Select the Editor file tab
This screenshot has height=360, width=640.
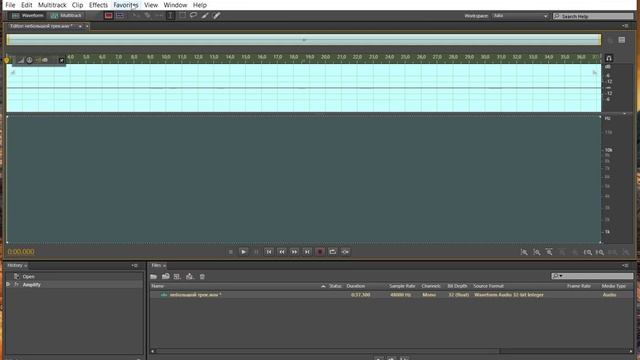click(41, 26)
